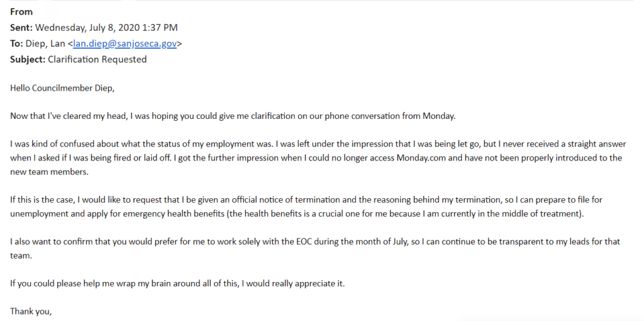644x321 pixels.
Task: Open the lan.diep@sanjoseca.gov email link
Action: 125,43
